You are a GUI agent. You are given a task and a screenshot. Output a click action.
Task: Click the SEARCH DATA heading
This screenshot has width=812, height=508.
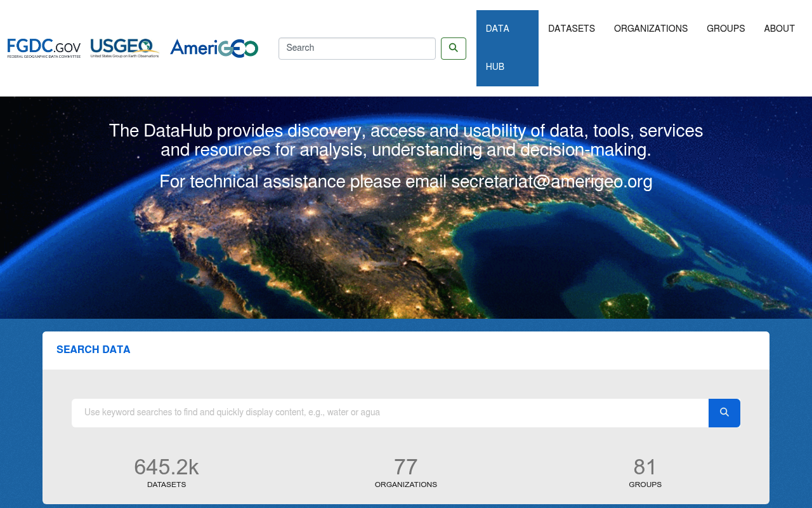pos(93,351)
